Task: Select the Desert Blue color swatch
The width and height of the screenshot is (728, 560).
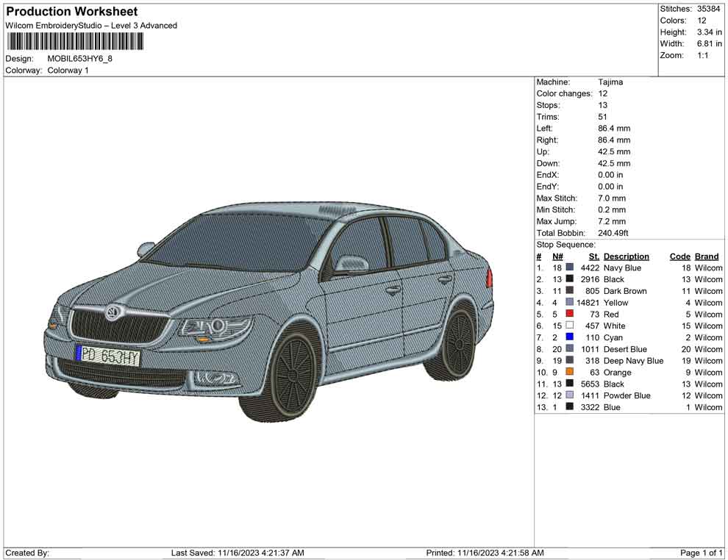Action: tap(571, 349)
